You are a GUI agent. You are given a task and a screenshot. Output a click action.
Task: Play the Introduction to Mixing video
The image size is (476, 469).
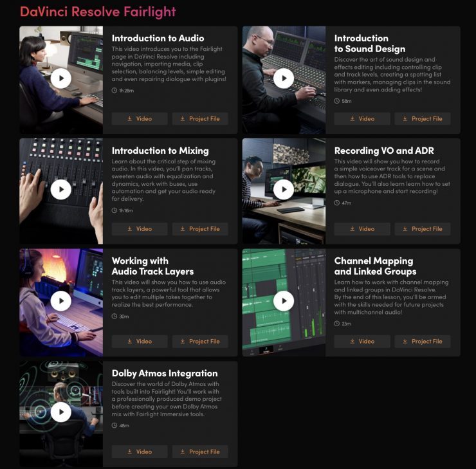click(x=61, y=189)
